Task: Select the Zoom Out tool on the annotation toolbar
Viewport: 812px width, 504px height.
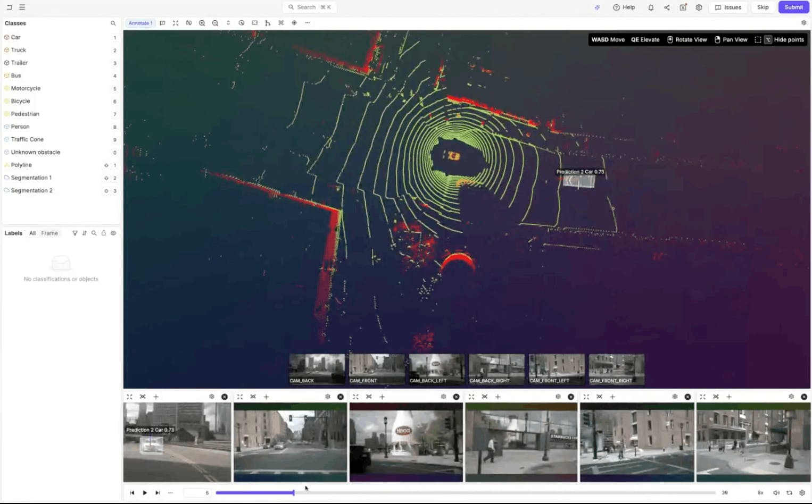Action: coord(215,23)
